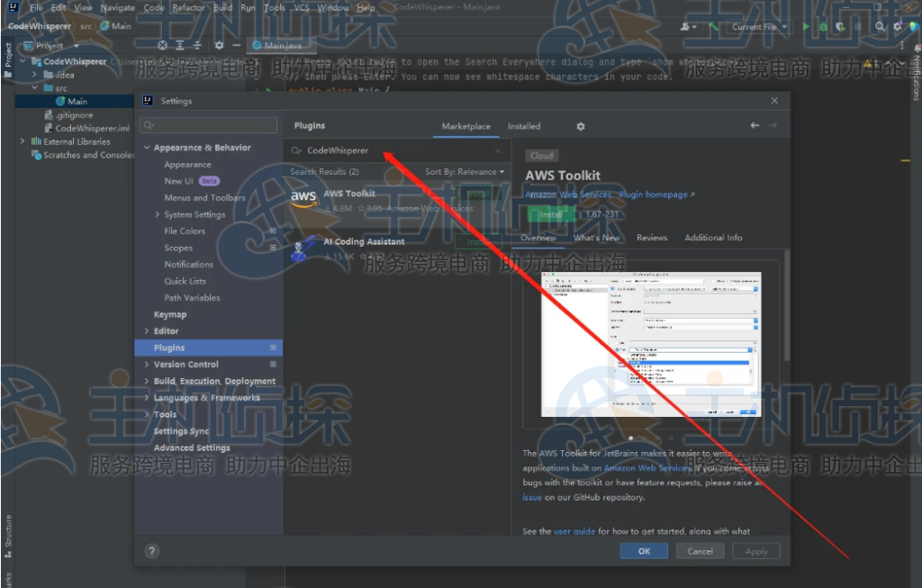Select New UI settings item
The image size is (922, 588).
coord(179,181)
